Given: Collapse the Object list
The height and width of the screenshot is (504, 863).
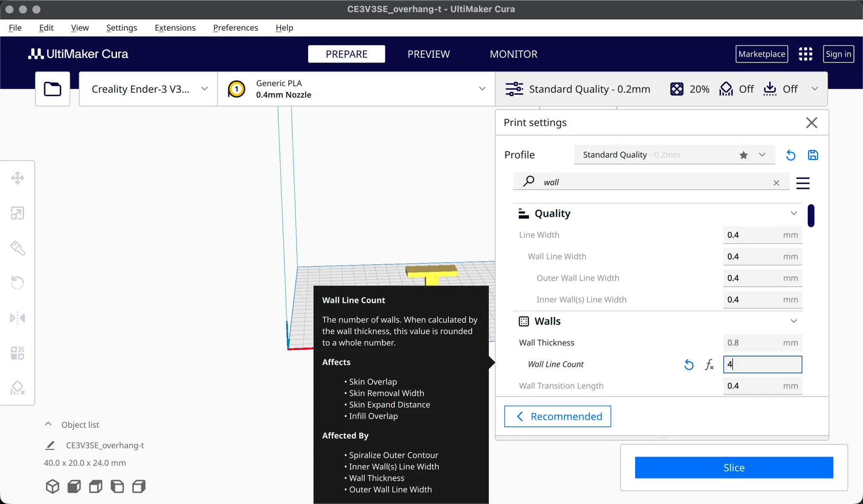Looking at the screenshot, I should click(48, 424).
